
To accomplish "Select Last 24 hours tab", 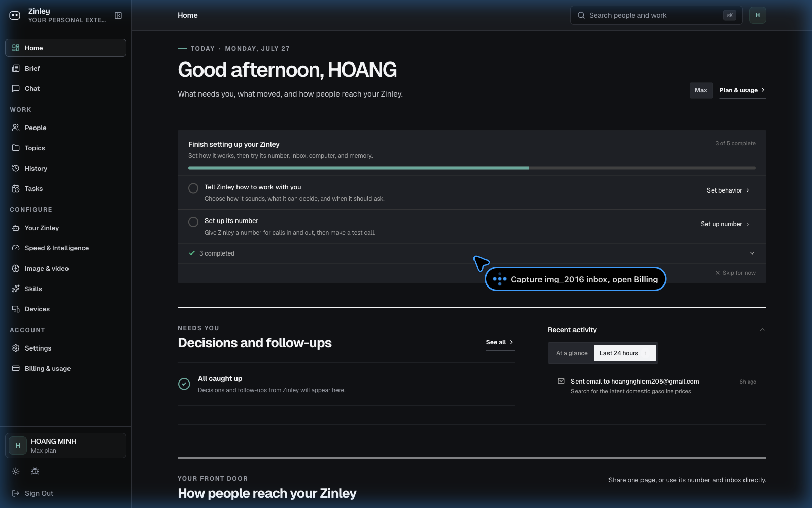I will 624,353.
